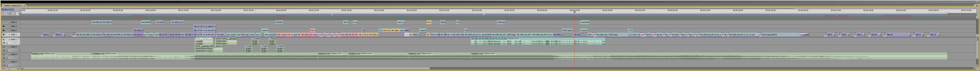This screenshot has height=71, width=980.
Task: Select the Cross Dissolve transition on Video 1
Action: point(803,35)
